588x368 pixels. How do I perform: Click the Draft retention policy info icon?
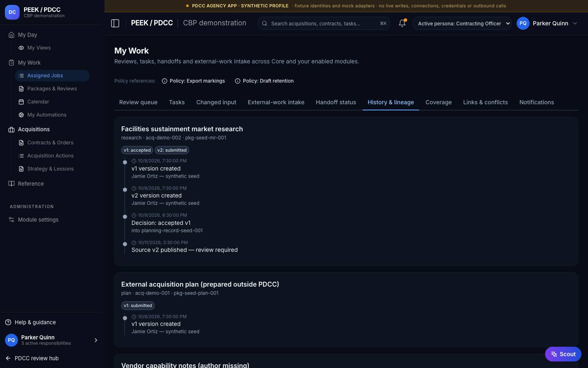pos(238,81)
